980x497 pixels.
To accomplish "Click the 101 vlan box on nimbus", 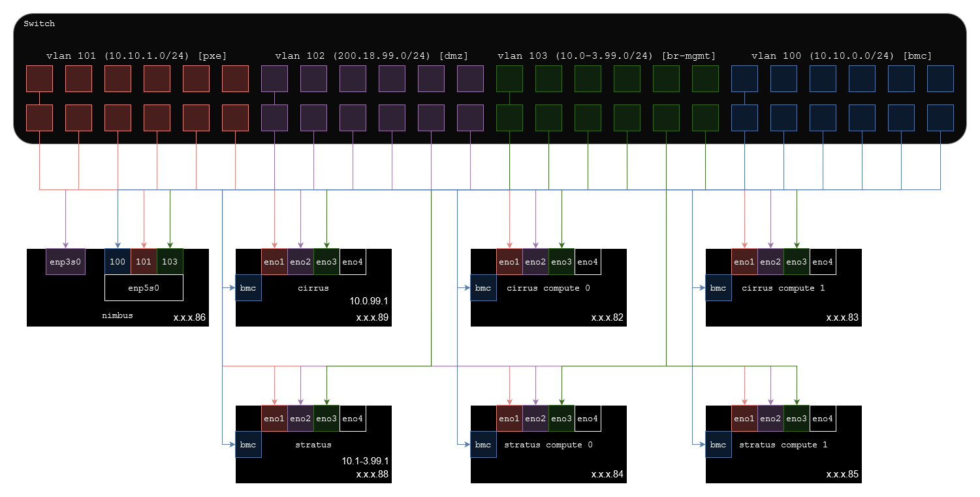I will tap(144, 261).
